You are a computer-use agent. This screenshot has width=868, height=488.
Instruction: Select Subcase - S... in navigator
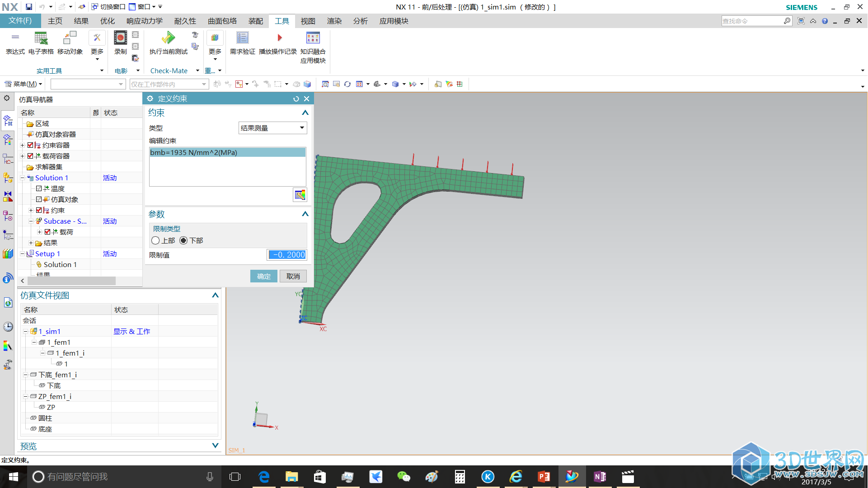coord(65,221)
